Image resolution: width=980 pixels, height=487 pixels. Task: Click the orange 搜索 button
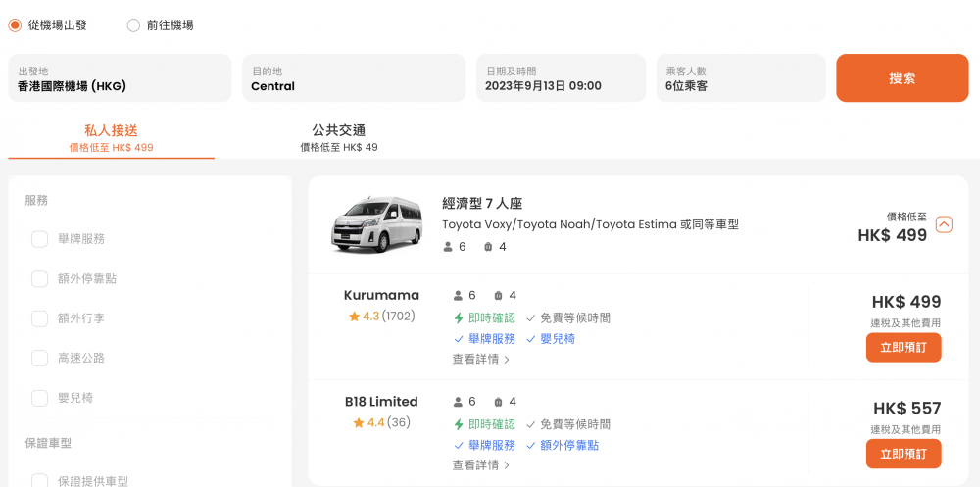902,78
